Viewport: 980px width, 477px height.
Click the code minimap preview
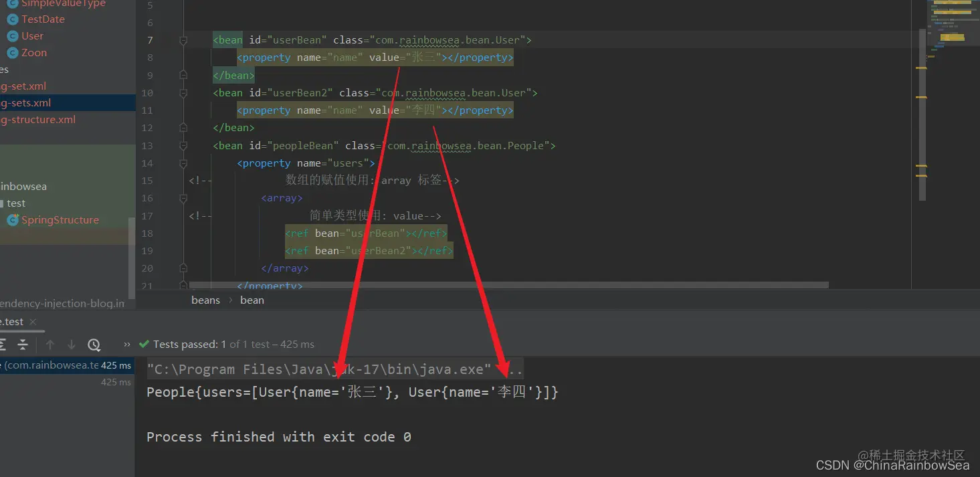coord(954,30)
